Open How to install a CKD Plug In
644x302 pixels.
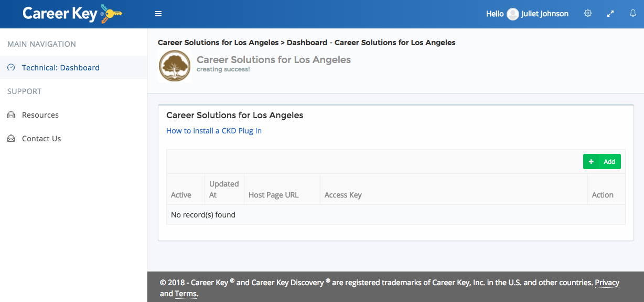(x=214, y=131)
